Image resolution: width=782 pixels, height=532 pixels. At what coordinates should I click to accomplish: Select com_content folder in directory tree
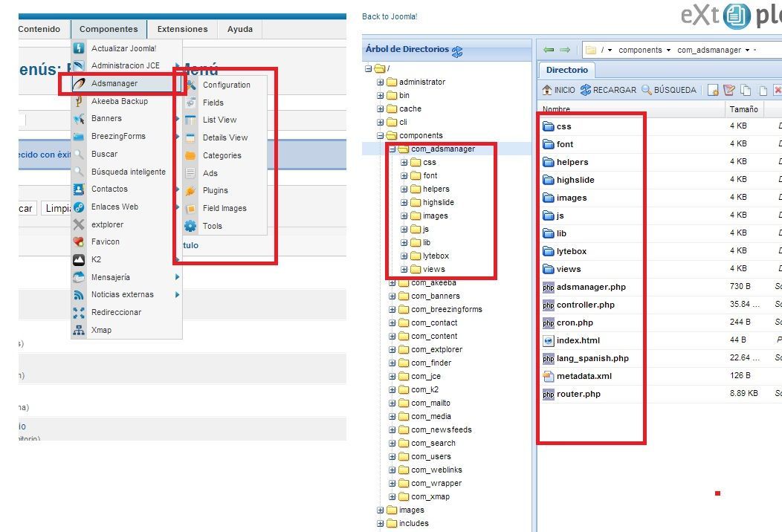(434, 337)
